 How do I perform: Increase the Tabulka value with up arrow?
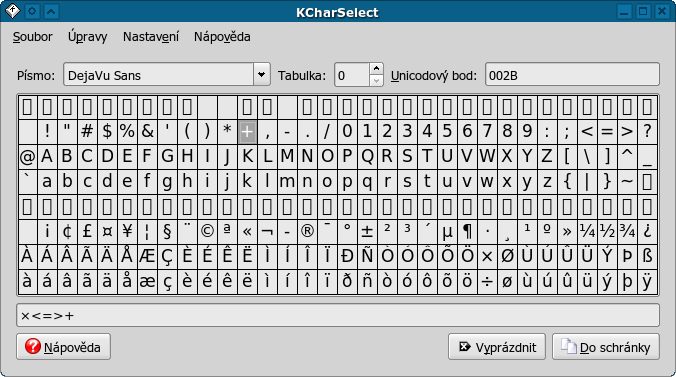tap(376, 69)
